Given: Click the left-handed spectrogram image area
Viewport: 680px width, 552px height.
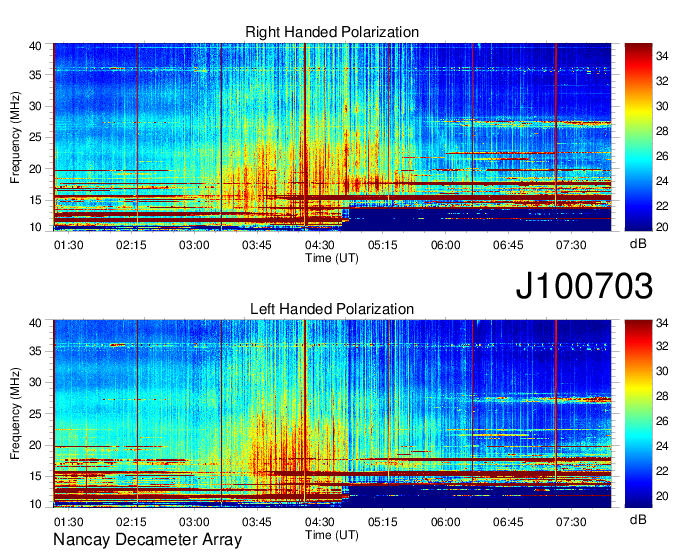Looking at the screenshot, I should click(x=332, y=414).
